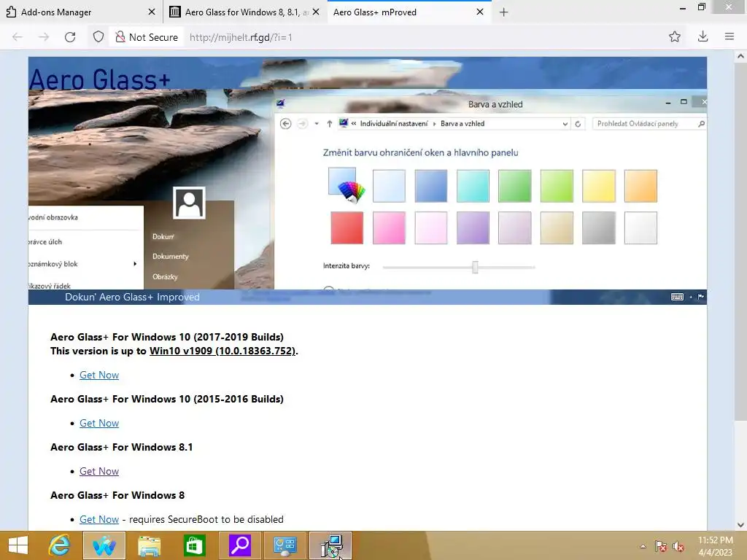Click the user avatar picture in banner

(189, 203)
